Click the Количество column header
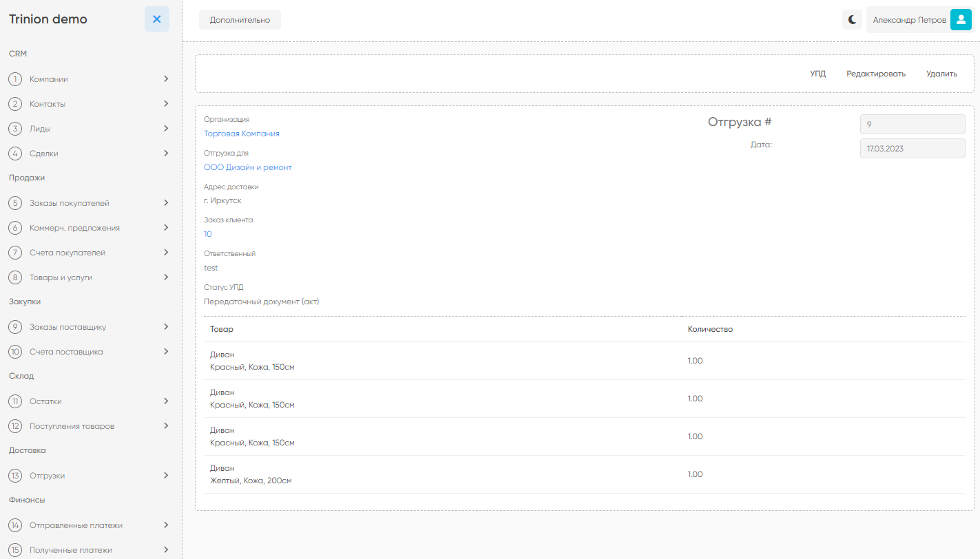The image size is (980, 559). click(x=710, y=329)
